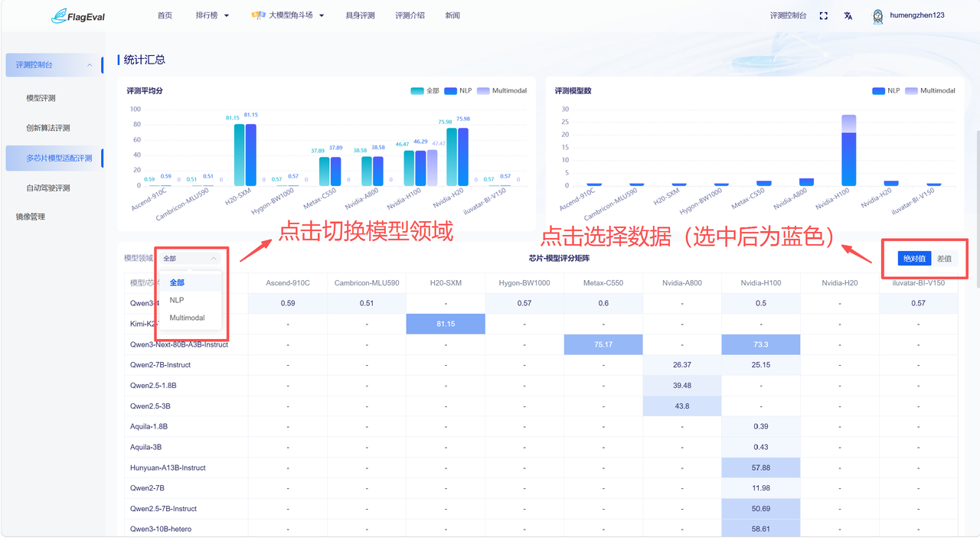
Task: Click the page vertical scrollbar
Action: pyautogui.click(x=977, y=207)
